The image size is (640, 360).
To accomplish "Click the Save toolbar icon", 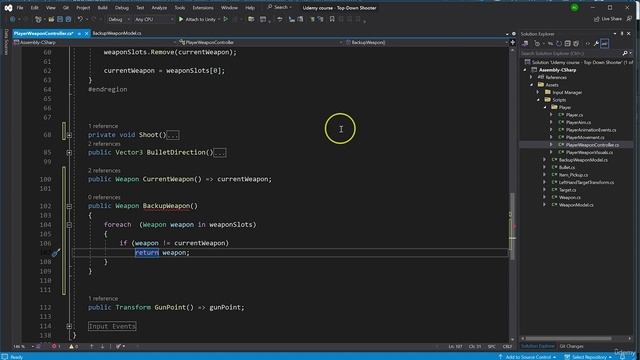I will coord(60,19).
